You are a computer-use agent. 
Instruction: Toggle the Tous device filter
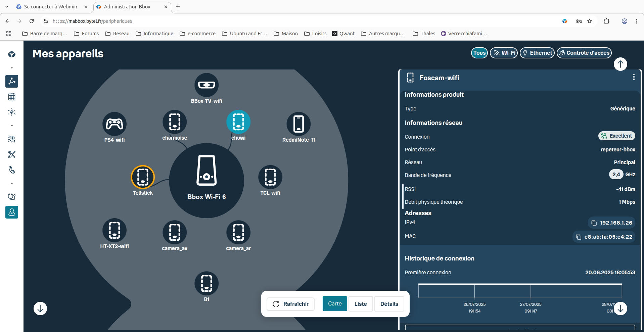pyautogui.click(x=479, y=53)
